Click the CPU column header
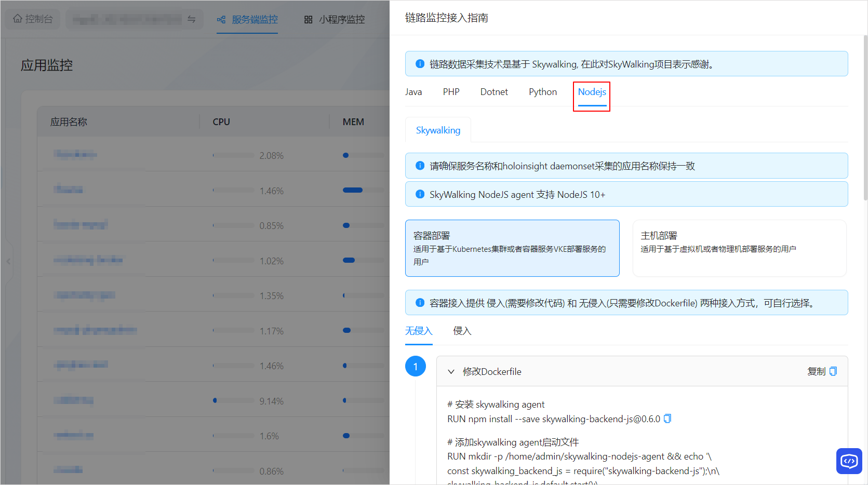 tap(221, 122)
